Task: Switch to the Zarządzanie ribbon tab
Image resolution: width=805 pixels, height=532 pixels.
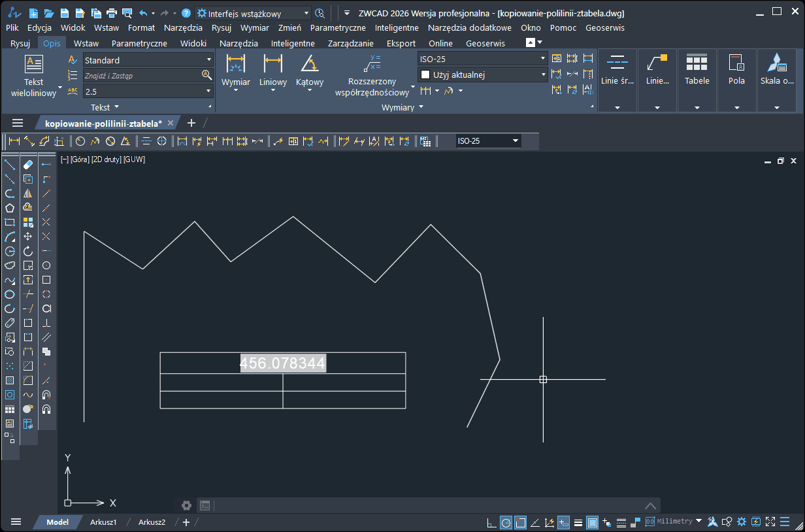Action: [x=350, y=43]
